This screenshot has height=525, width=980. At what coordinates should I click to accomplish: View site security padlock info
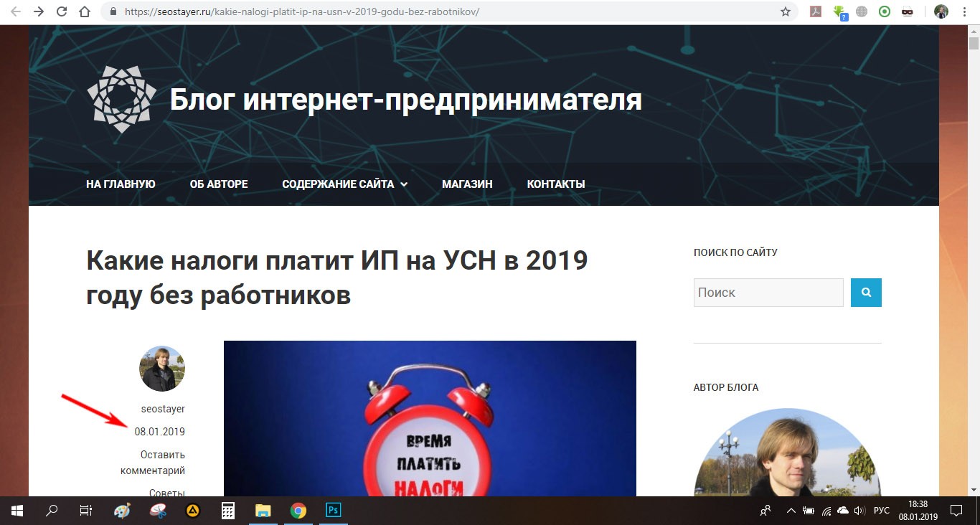tap(113, 12)
